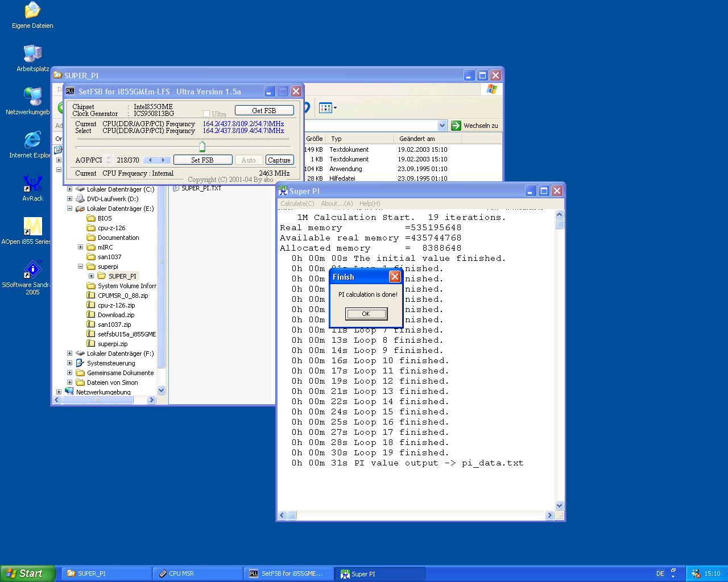Expand DVD-Laufwerk (D:) tree node

point(69,199)
